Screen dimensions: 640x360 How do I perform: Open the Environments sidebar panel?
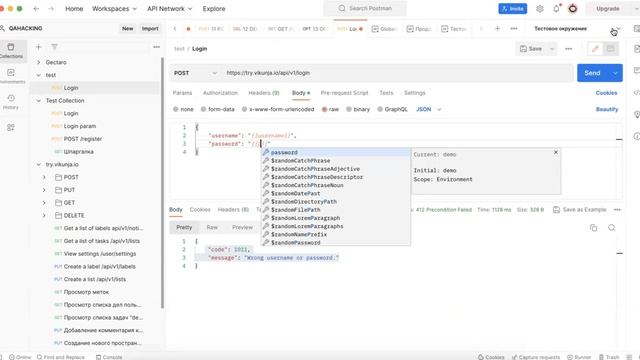(x=11, y=76)
